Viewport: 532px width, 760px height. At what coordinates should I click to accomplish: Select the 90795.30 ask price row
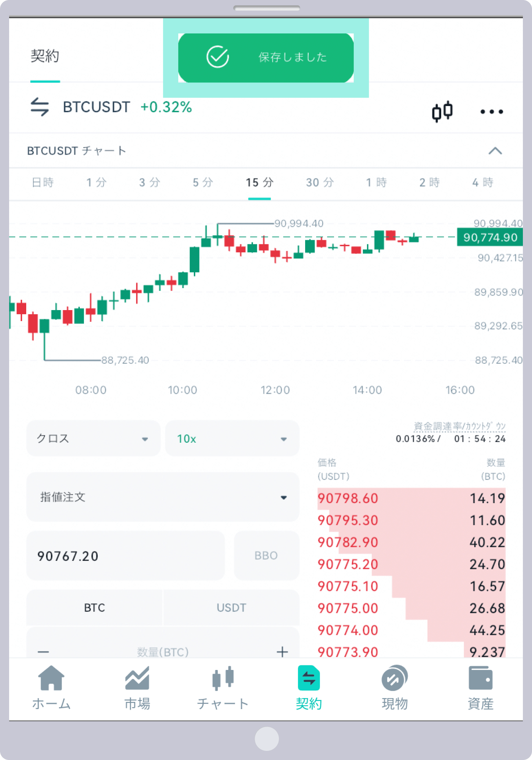(x=412, y=520)
